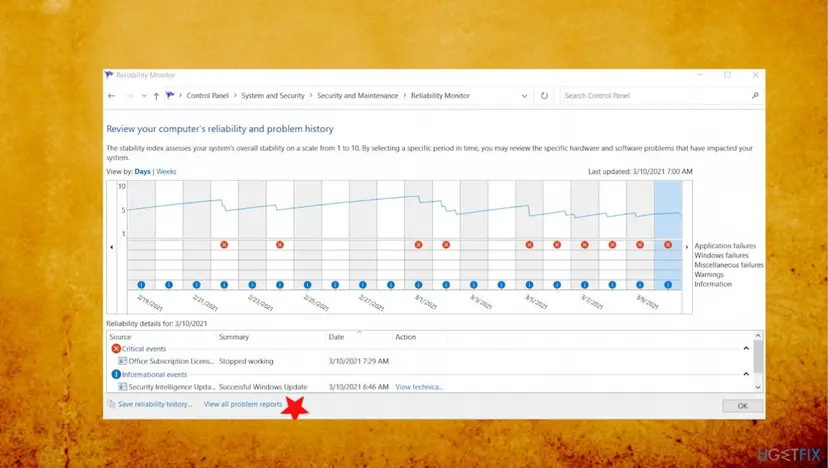Collapse the Critical events group
This screenshot has width=828, height=468.
click(746, 349)
